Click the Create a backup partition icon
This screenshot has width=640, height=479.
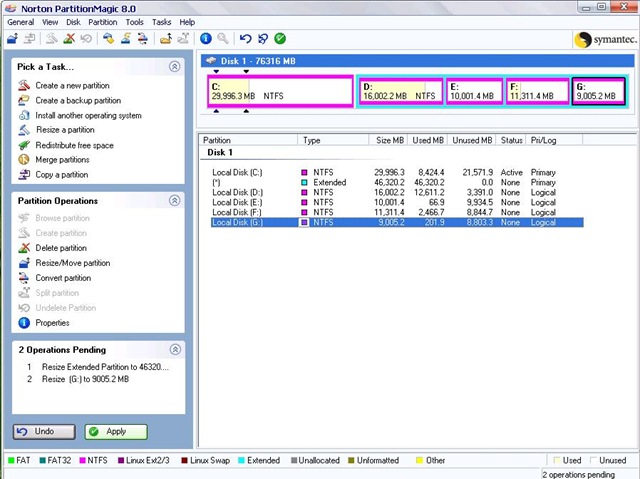coord(25,100)
